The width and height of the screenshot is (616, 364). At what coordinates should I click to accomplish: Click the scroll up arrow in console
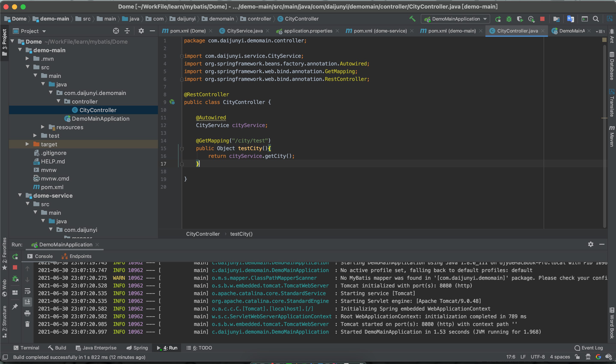[27, 269]
